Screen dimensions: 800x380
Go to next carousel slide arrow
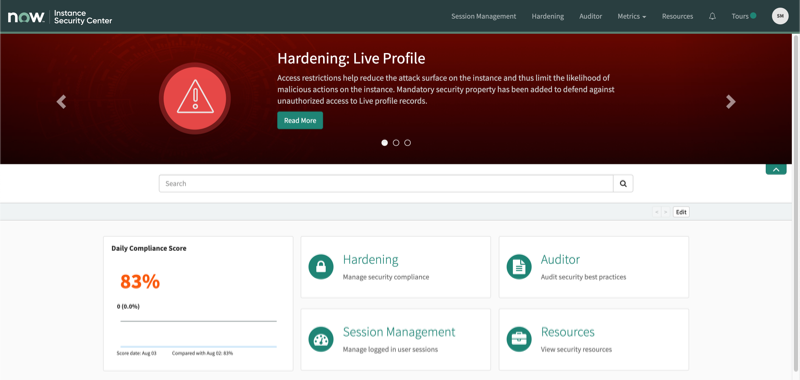pos(731,102)
